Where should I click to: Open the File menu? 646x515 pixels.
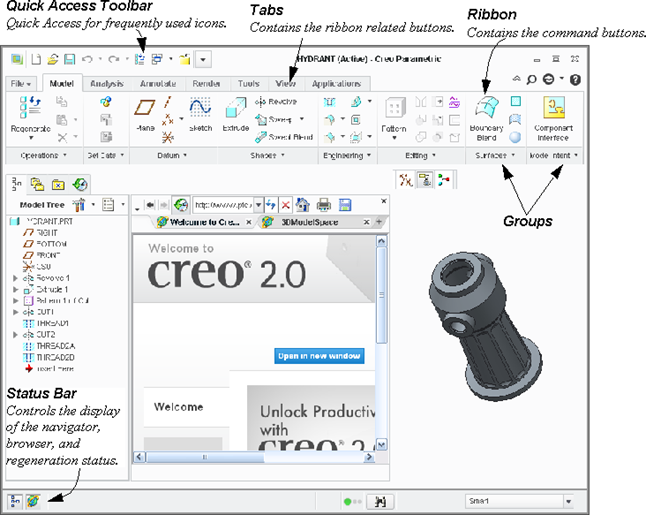pyautogui.click(x=21, y=84)
